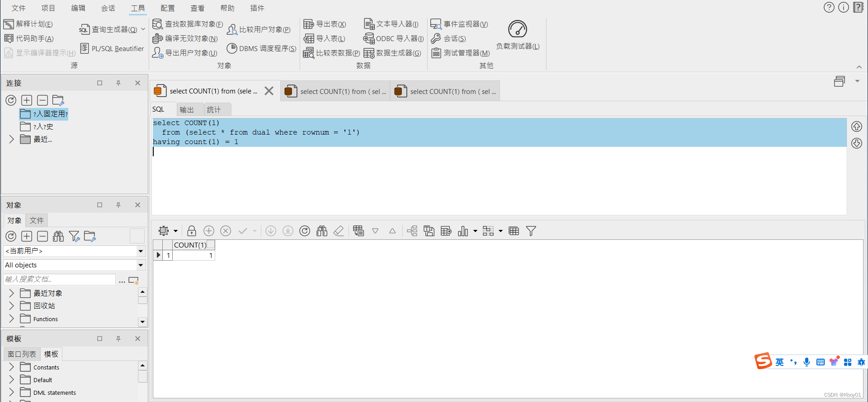Expand the Functions folder
This screenshot has width=868, height=402.
click(x=11, y=318)
